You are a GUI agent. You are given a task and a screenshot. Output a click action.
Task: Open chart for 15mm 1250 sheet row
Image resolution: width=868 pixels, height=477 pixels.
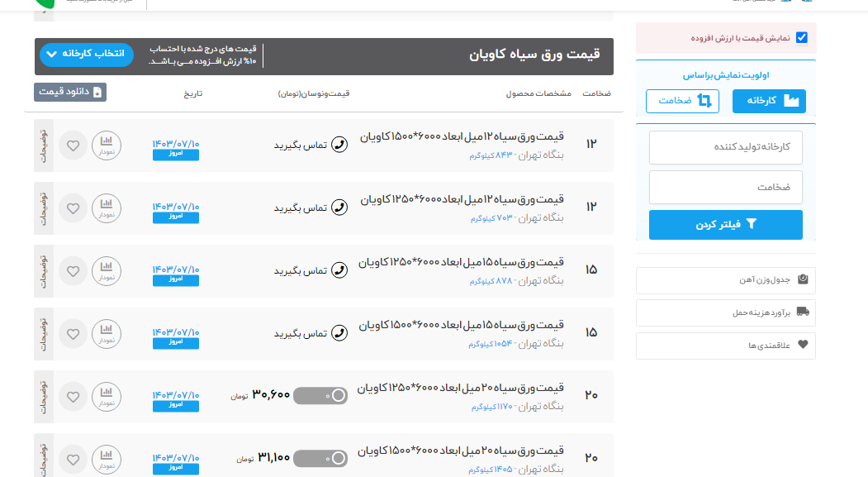pyautogui.click(x=106, y=271)
